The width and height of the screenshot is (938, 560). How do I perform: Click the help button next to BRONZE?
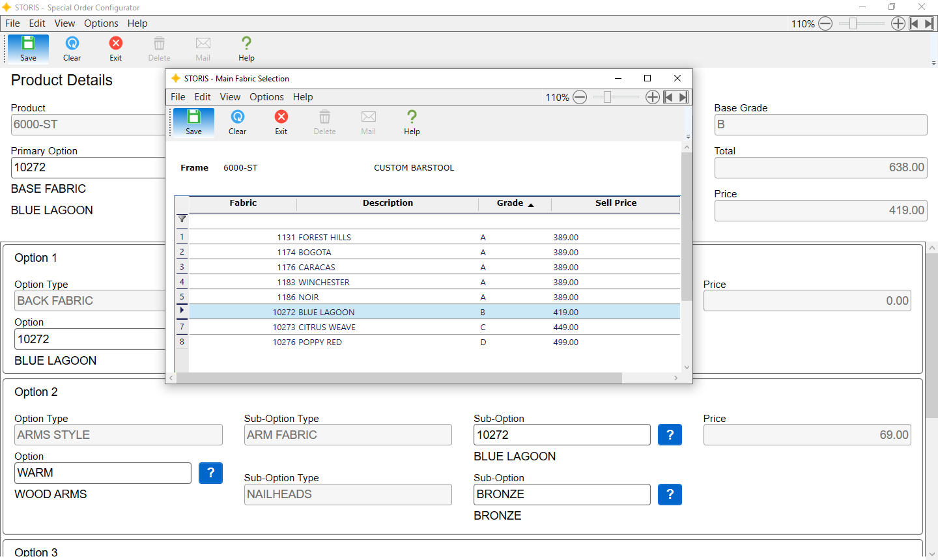click(670, 494)
